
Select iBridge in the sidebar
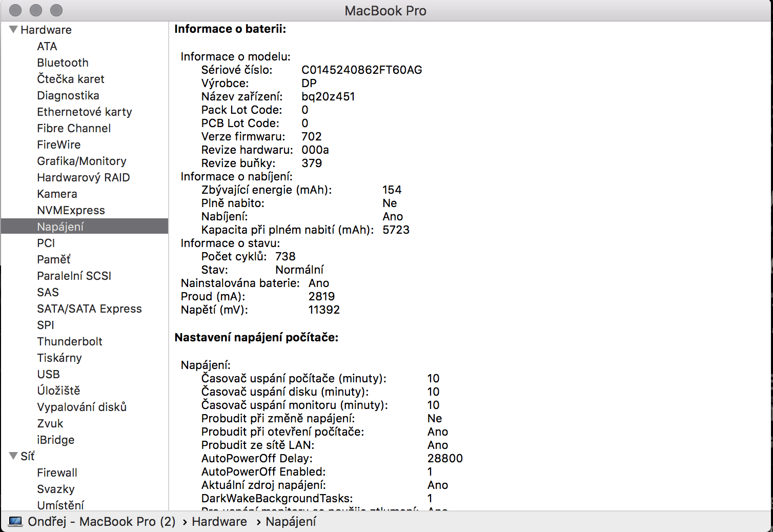(56, 440)
